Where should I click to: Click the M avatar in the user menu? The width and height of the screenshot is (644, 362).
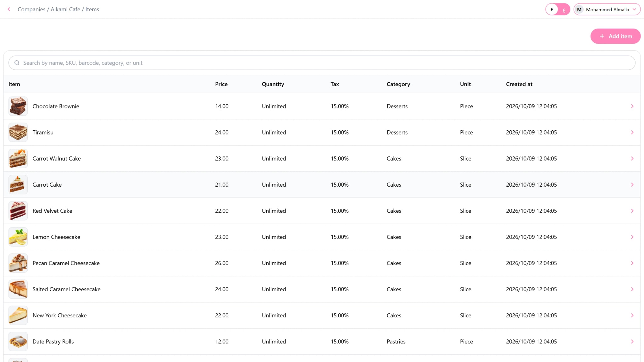(x=579, y=9)
